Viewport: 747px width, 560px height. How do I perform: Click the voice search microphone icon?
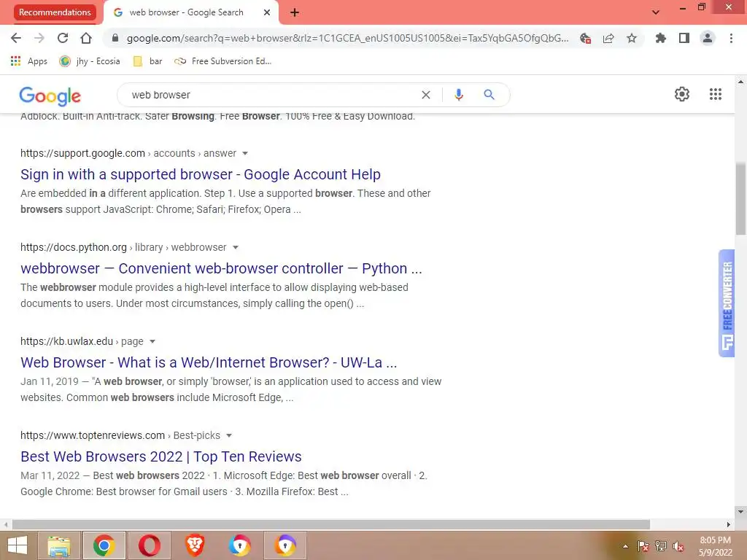[x=458, y=95]
